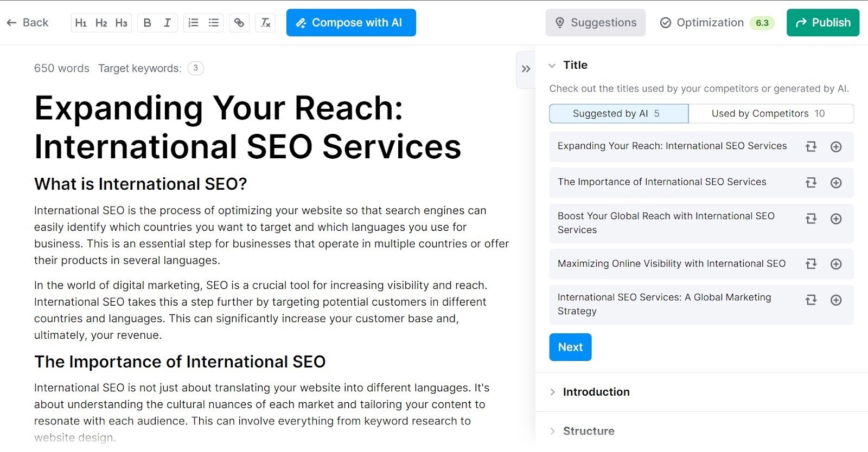This screenshot has width=868, height=452.
Task: Insert a hyperlink
Action: (239, 23)
